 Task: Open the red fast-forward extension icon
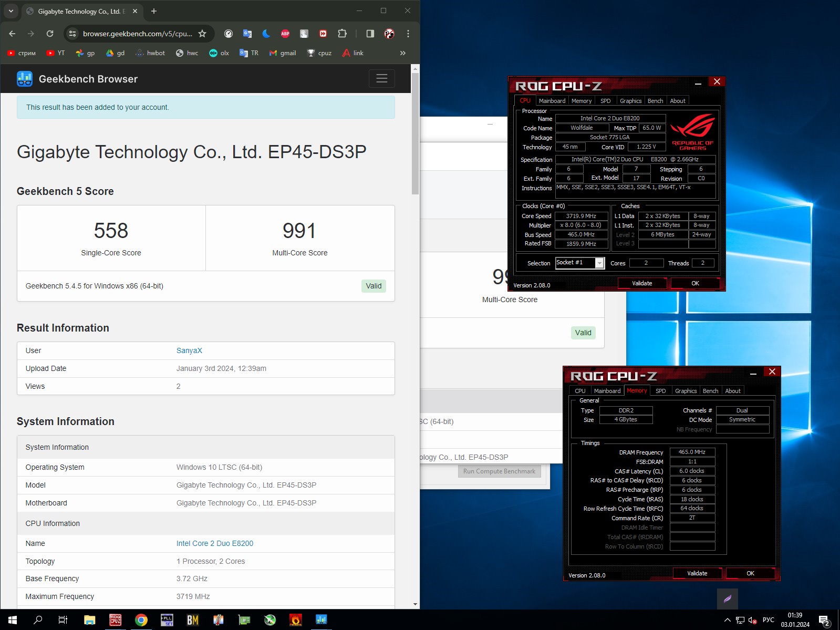[323, 34]
